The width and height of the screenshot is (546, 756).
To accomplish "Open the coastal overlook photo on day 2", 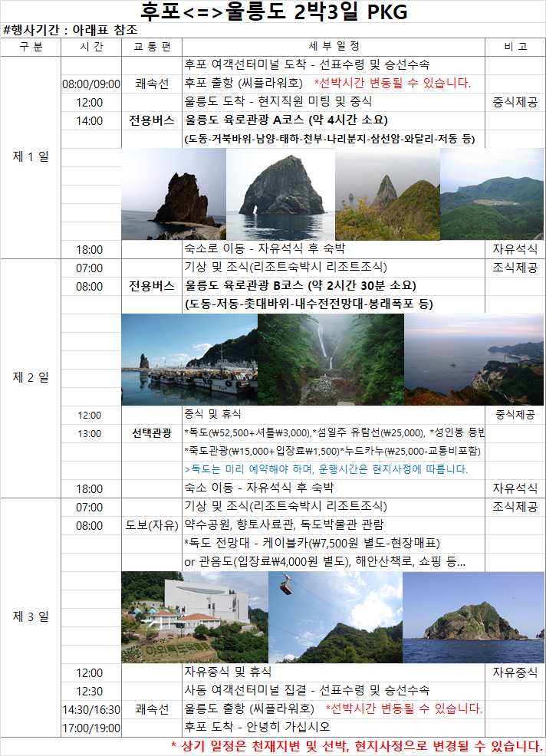I will coord(474,360).
